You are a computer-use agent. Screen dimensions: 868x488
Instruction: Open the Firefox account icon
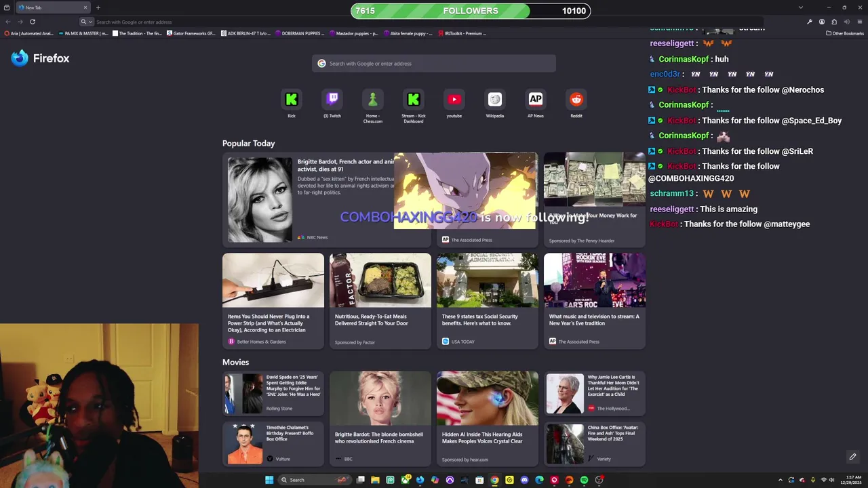coord(822,22)
